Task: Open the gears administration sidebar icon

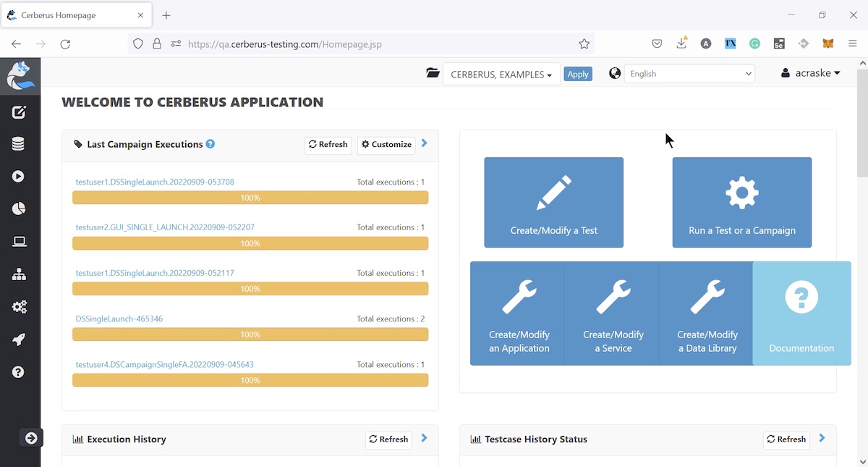Action: click(19, 307)
